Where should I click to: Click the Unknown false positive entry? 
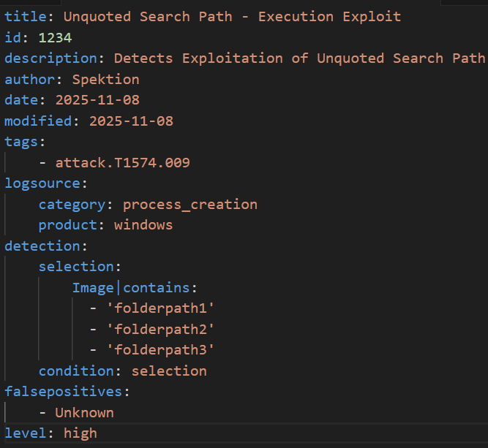84,413
